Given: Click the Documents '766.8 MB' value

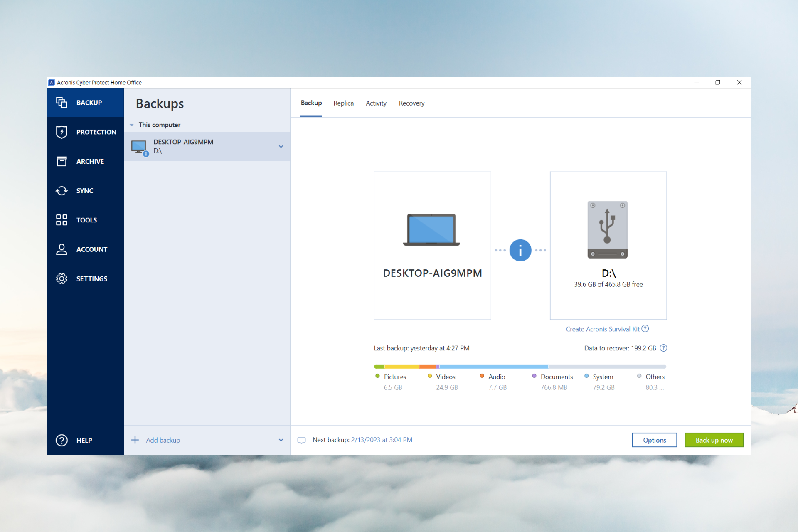Looking at the screenshot, I should coord(554,387).
